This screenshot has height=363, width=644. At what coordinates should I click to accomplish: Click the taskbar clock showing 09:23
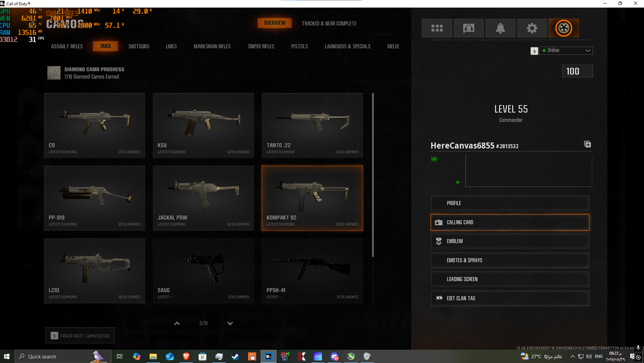[x=615, y=357]
